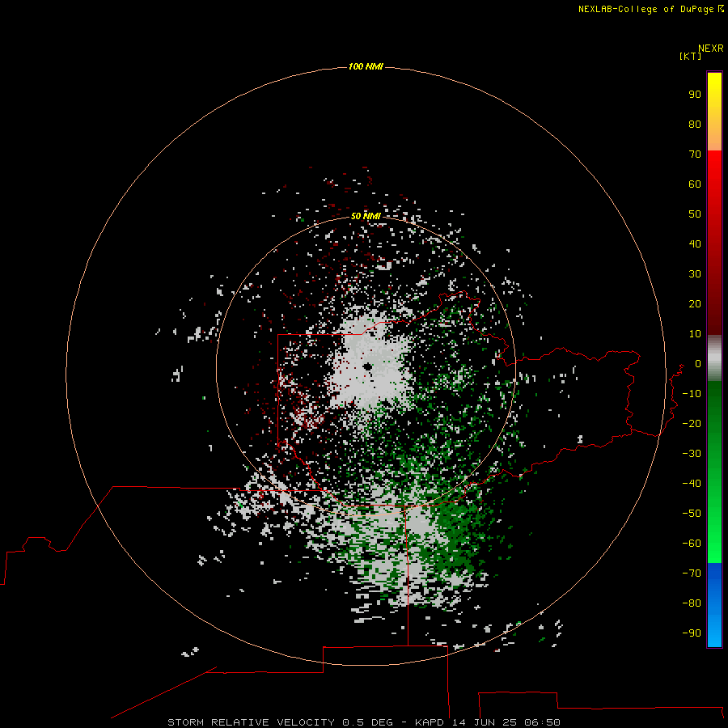Click the 60 value on the velocity scale
This screenshot has height=728, width=728.
695,184
